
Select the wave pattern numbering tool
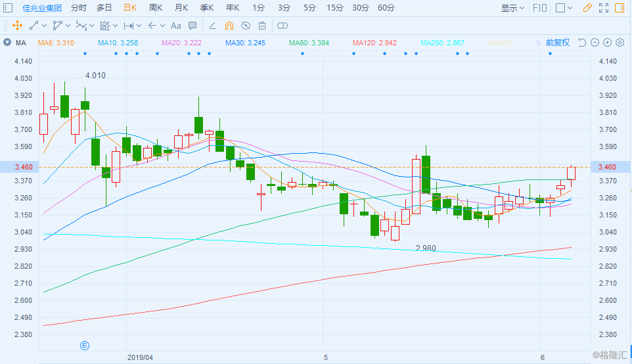[x=81, y=26]
